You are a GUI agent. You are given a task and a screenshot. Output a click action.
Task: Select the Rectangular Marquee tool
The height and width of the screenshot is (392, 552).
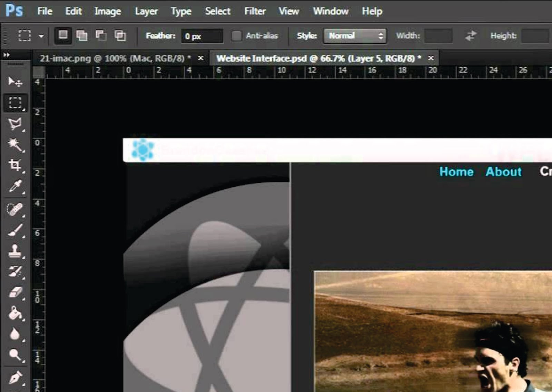coord(14,102)
